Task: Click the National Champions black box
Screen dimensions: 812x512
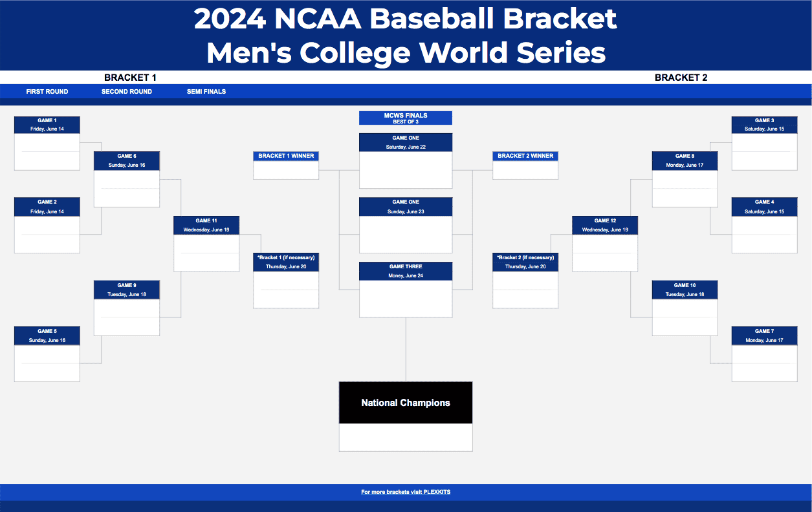Action: click(x=406, y=403)
